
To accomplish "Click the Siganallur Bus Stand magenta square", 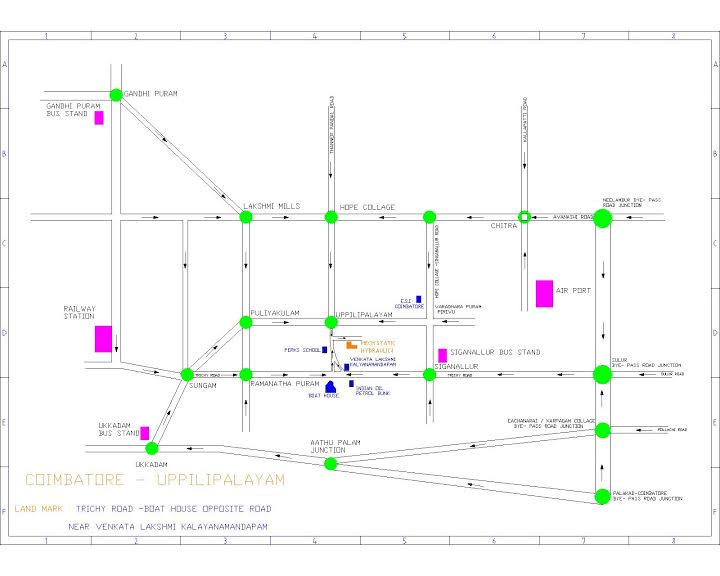I will pos(442,355).
